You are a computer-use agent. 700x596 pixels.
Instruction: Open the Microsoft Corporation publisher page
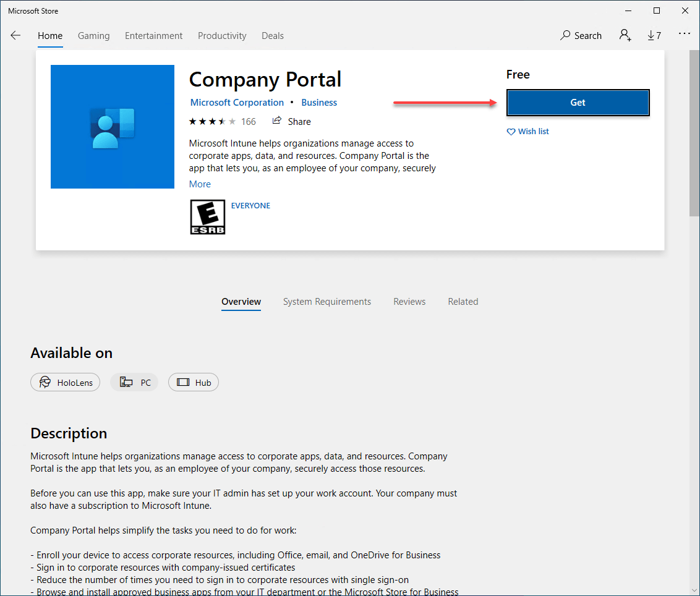(237, 102)
